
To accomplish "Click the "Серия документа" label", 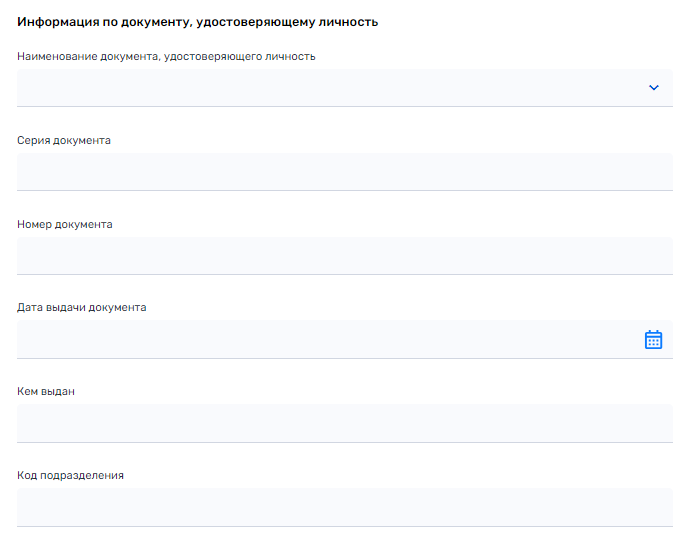I will 64,141.
